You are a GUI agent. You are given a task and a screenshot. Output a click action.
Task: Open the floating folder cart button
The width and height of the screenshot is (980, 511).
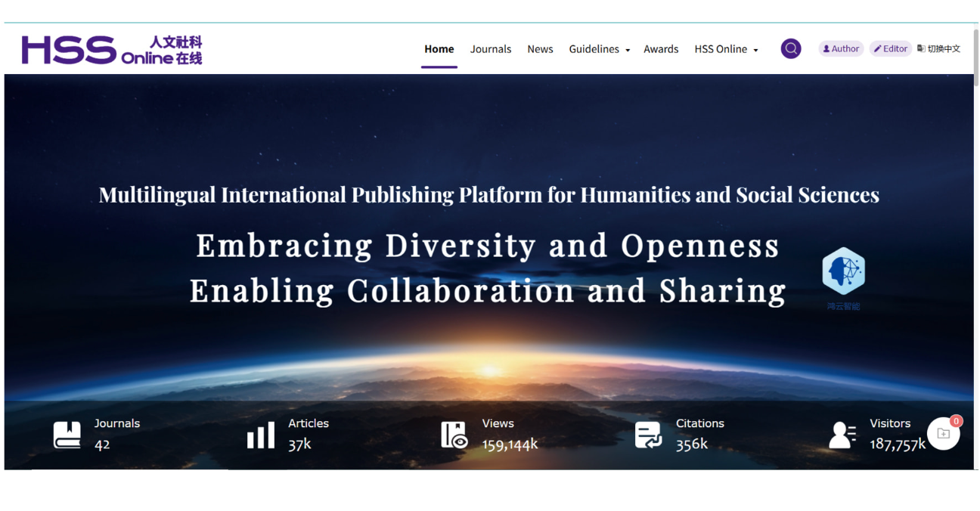click(943, 434)
